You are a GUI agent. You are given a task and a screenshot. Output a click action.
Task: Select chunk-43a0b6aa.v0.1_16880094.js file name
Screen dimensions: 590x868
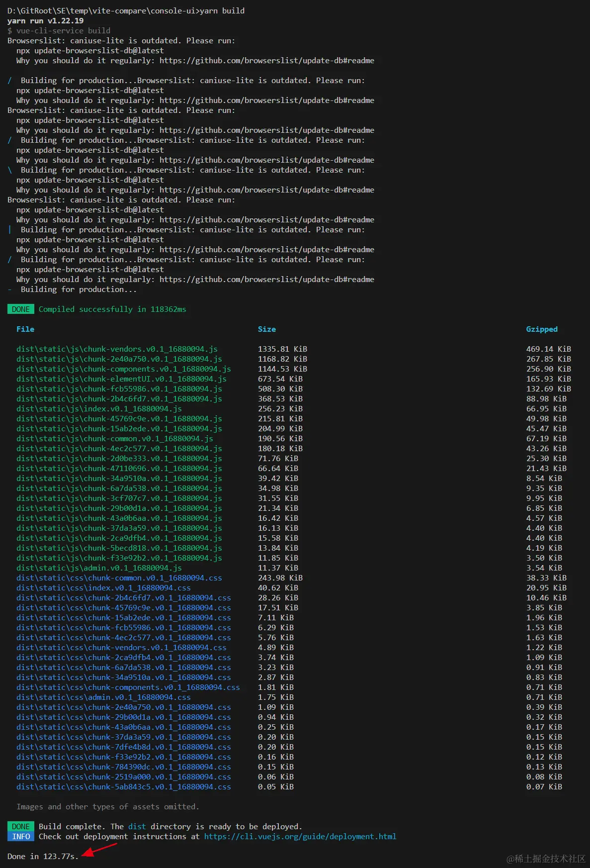click(119, 518)
